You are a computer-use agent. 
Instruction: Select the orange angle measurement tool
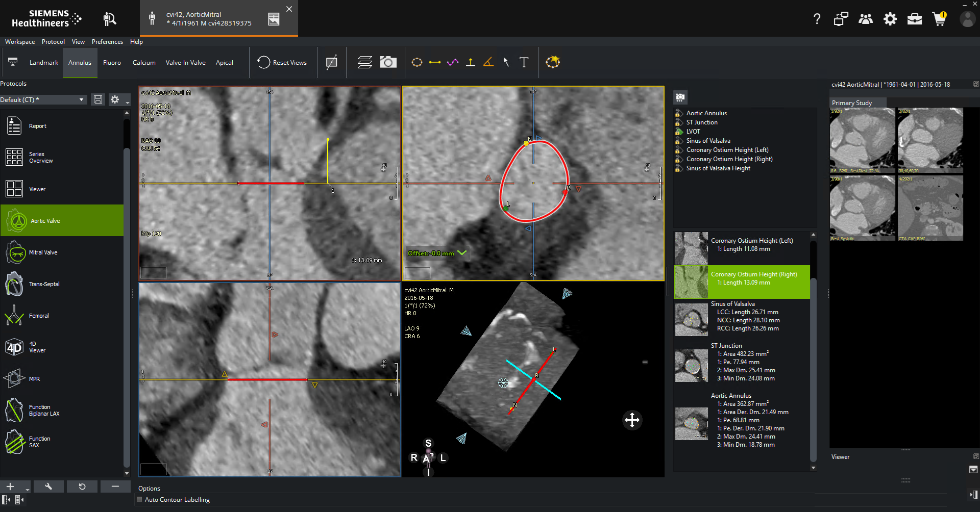(488, 62)
